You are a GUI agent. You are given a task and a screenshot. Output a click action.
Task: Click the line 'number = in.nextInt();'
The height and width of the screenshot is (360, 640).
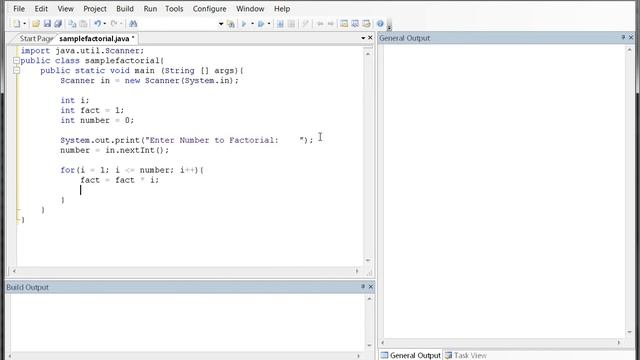[115, 150]
